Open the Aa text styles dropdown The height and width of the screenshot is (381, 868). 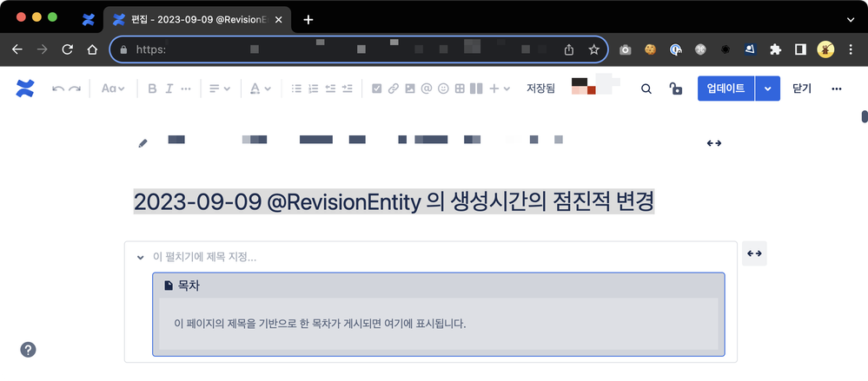pyautogui.click(x=113, y=89)
